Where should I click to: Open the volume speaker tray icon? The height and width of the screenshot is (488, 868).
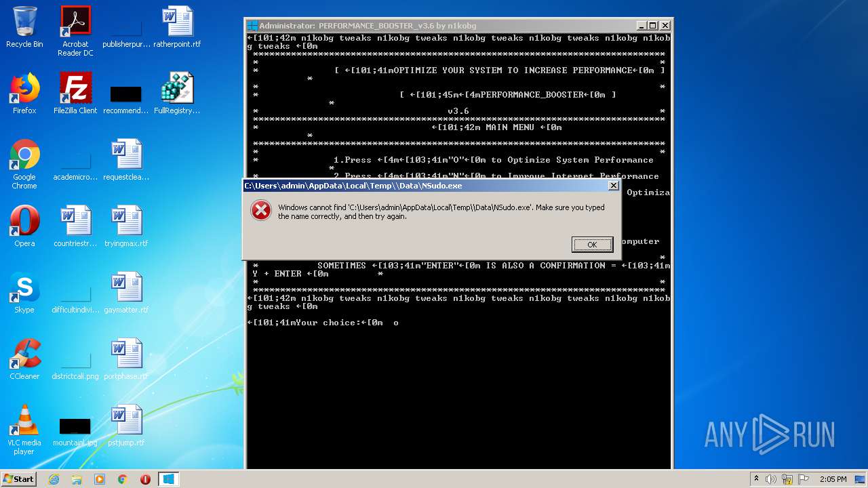click(x=770, y=479)
